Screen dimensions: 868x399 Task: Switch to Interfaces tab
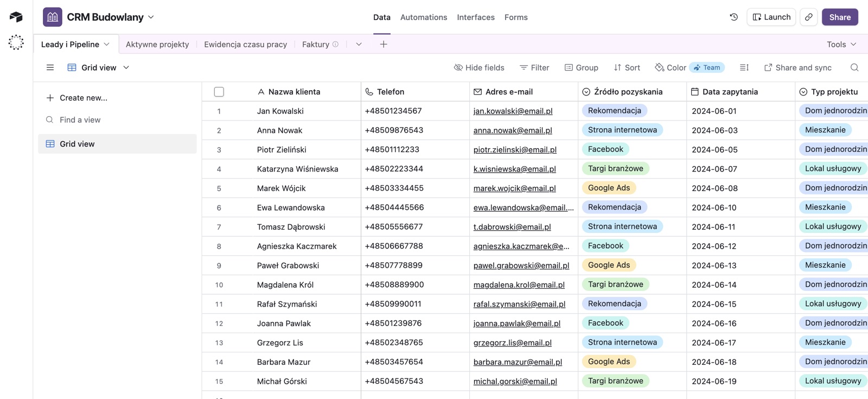click(x=476, y=17)
